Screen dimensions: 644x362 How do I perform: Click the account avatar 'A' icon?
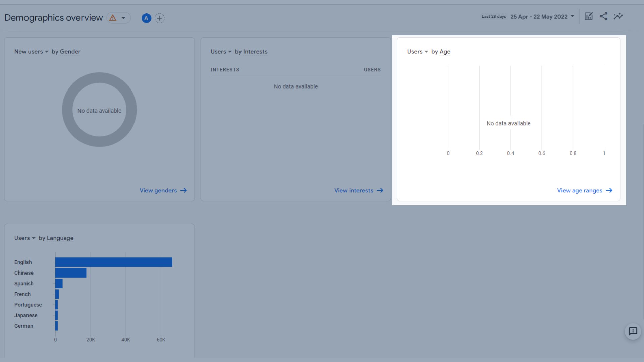[x=146, y=18]
